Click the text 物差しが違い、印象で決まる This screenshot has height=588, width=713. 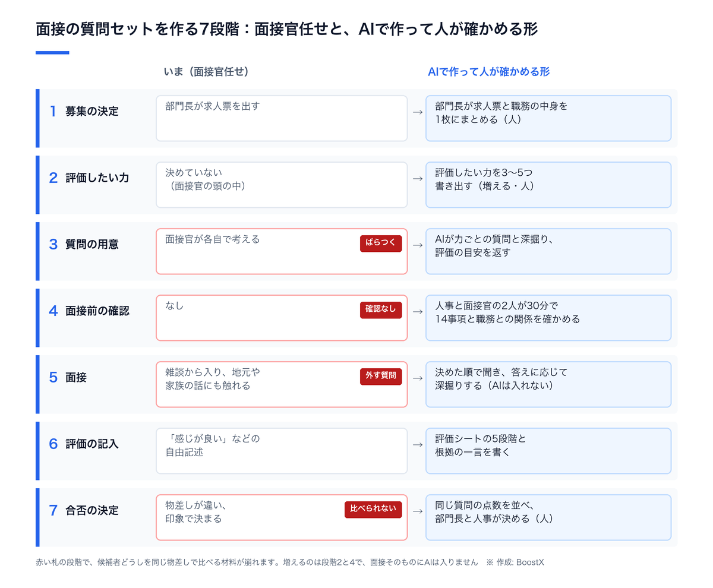(x=197, y=512)
